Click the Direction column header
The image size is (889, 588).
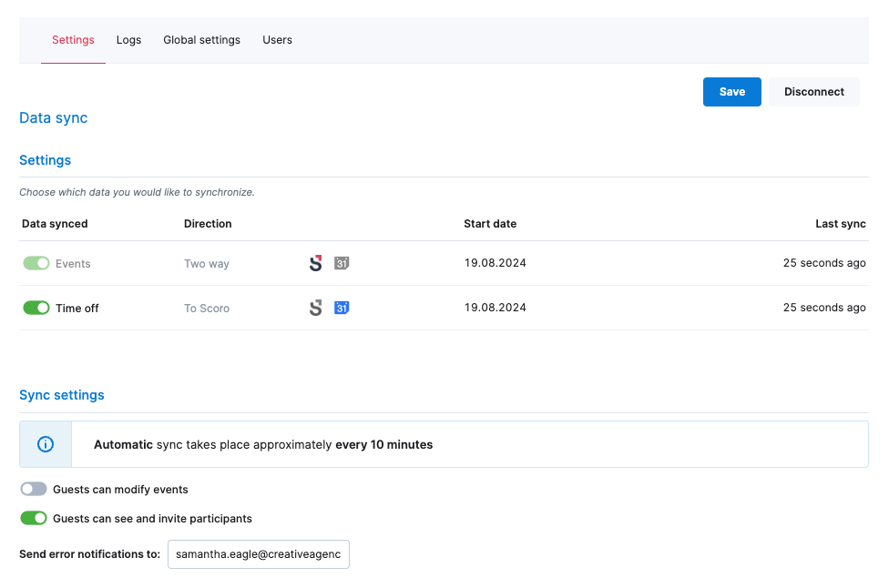coord(208,224)
